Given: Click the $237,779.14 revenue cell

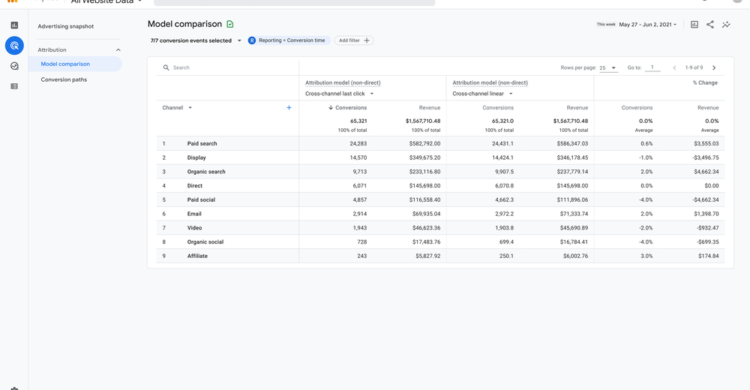Looking at the screenshot, I should coord(573,172).
